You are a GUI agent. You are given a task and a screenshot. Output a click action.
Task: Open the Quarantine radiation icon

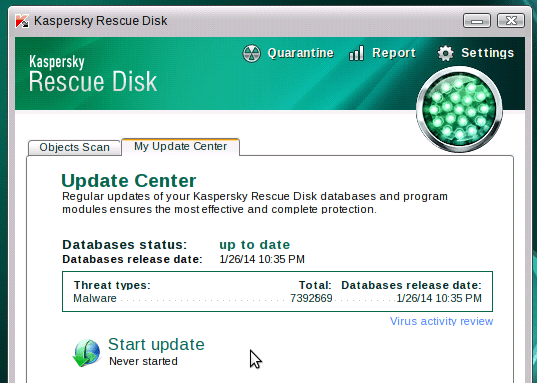tap(252, 53)
